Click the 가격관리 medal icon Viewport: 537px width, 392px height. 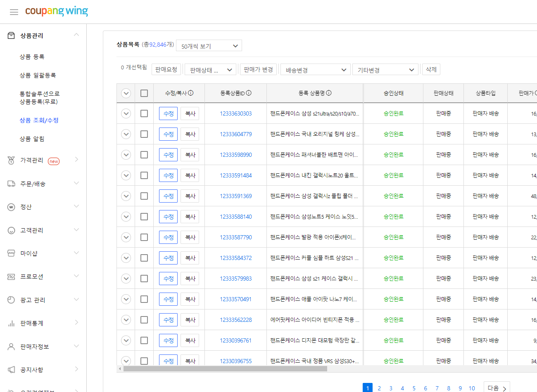coord(11,160)
